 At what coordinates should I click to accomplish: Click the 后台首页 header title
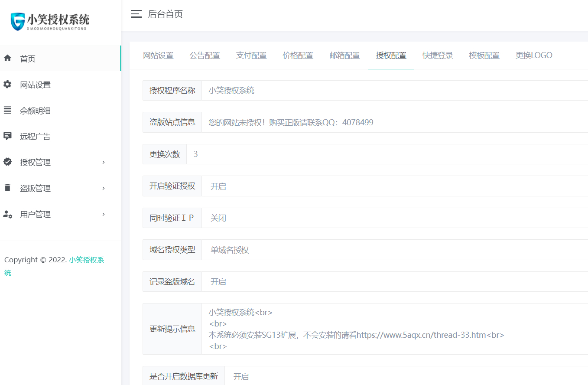[166, 14]
